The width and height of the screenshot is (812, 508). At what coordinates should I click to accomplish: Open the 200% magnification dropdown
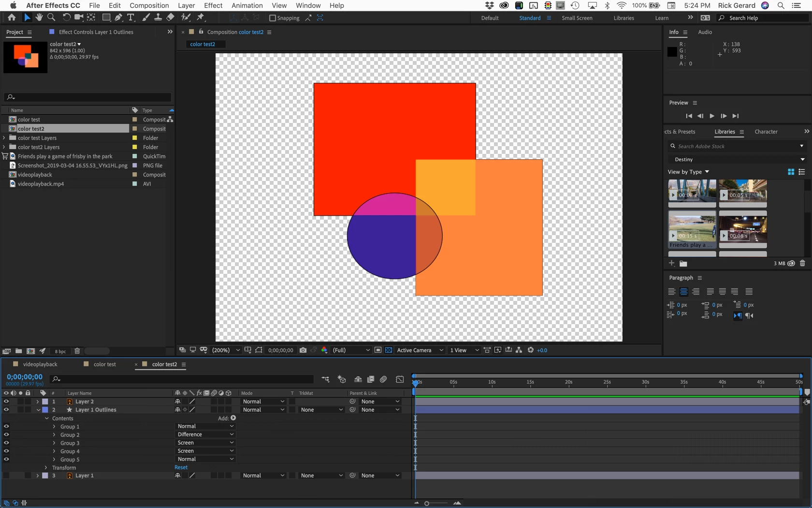pyautogui.click(x=226, y=350)
